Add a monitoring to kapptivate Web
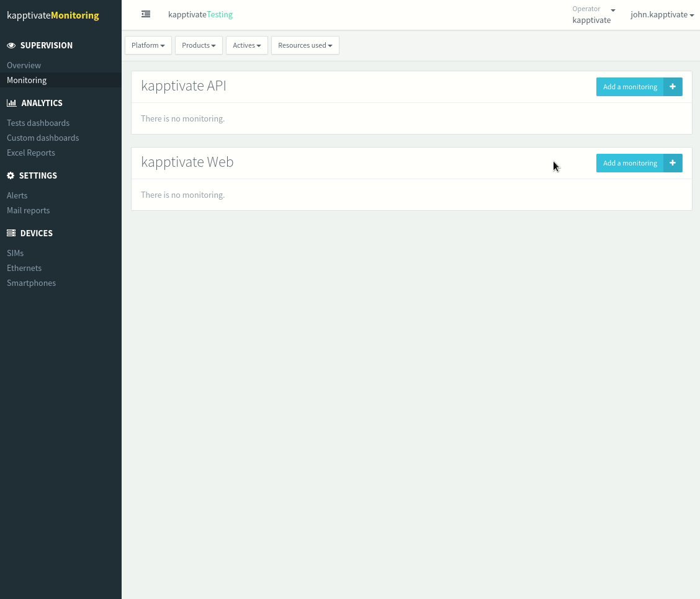 [x=630, y=163]
